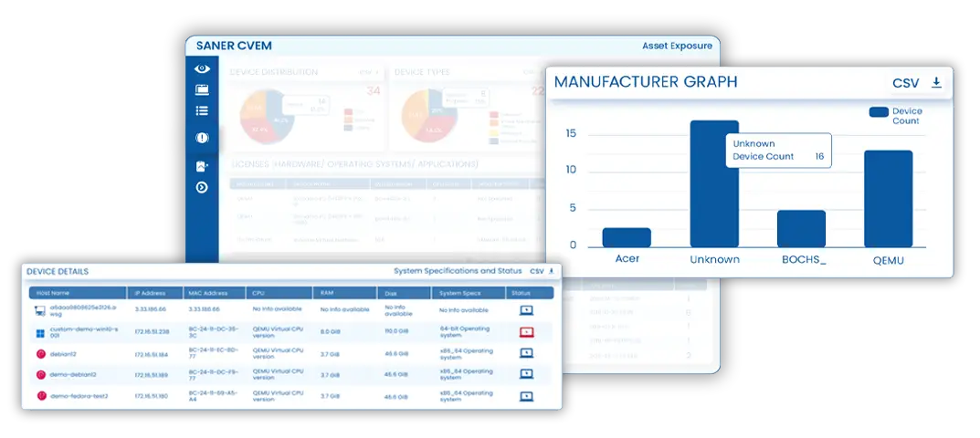Select the list view icon in sidebar
The height and width of the screenshot is (438, 980).
pos(202,110)
